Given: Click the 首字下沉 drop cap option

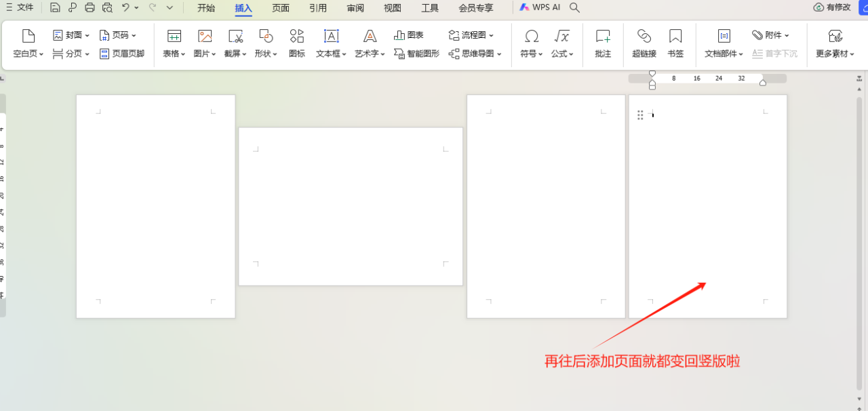Looking at the screenshot, I should click(x=775, y=54).
